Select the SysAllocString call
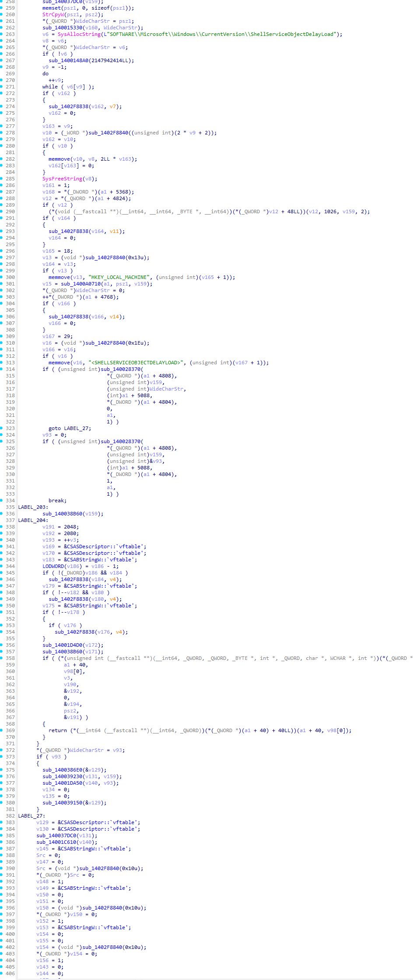Screen dimensions: 413x980 (79, 34)
